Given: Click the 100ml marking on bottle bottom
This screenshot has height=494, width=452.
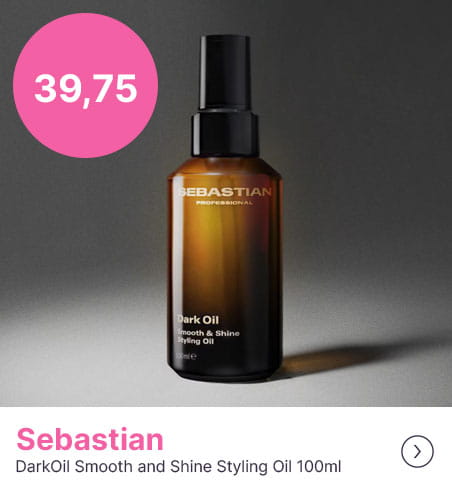Looking at the screenshot, I should click(186, 356).
